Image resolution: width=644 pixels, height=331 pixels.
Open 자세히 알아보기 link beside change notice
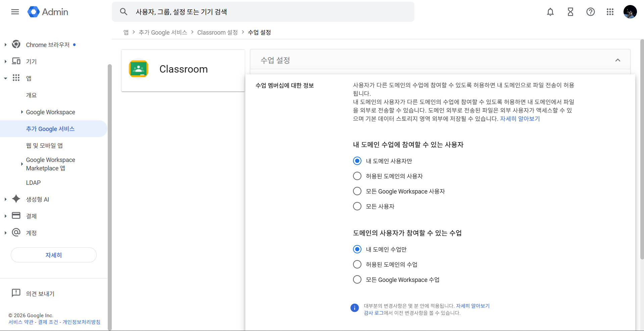(x=473, y=306)
